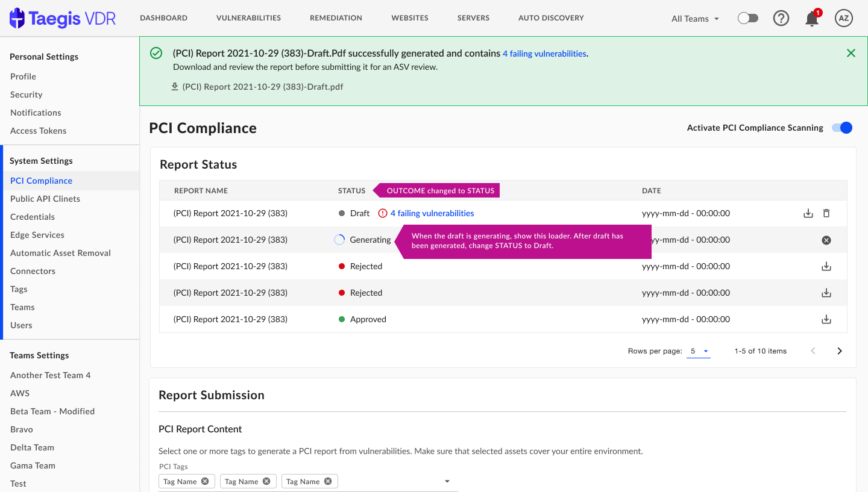This screenshot has width=868, height=492.
Task: Open the Websites menu
Action: click(410, 18)
